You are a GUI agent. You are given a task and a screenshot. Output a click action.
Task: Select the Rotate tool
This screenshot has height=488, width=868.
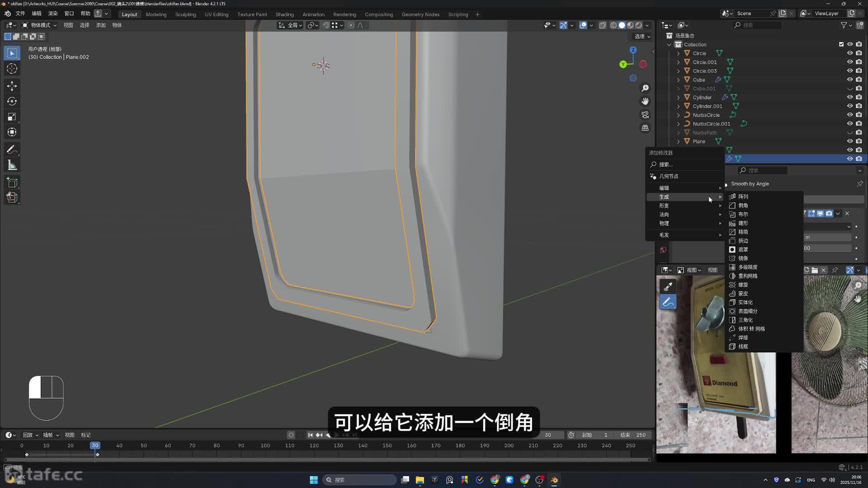pos(12,101)
